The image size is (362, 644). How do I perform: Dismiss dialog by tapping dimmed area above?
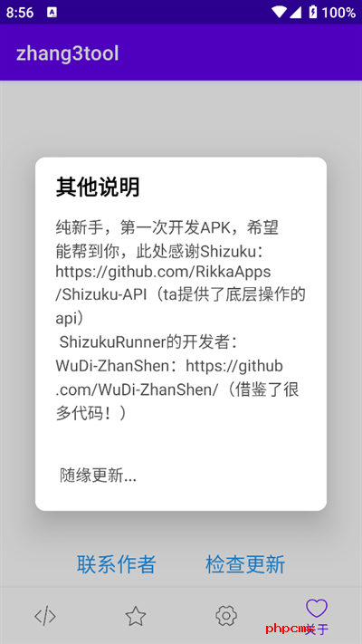pyautogui.click(x=181, y=119)
